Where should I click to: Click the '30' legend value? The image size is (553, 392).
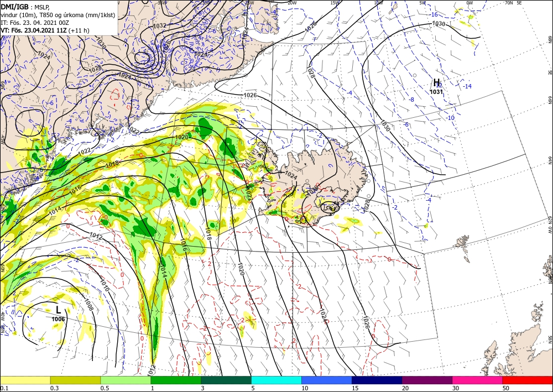(456, 388)
